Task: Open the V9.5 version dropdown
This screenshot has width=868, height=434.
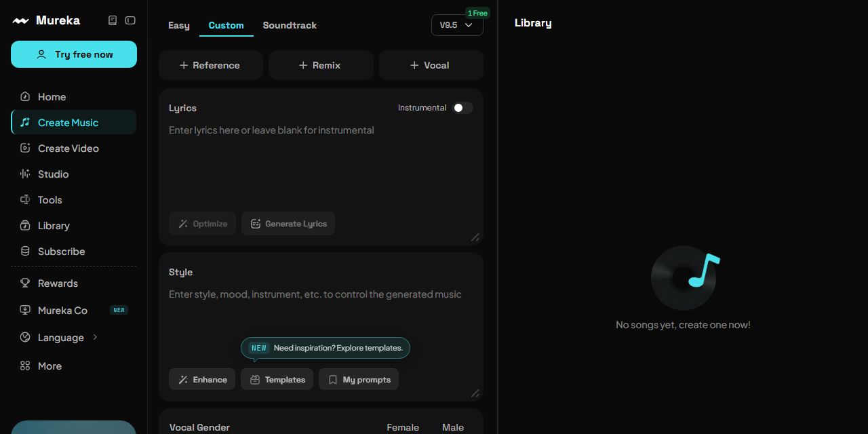Action: pos(457,25)
